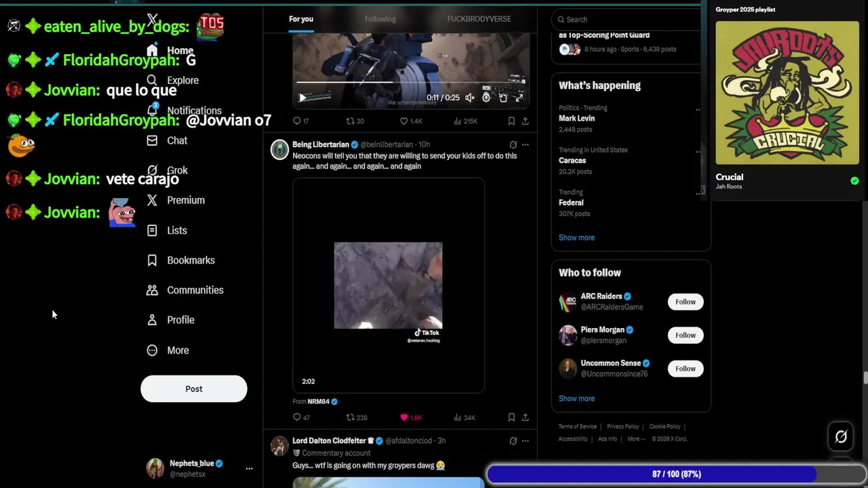Open Nephets.blue account options ellipsis

(x=249, y=468)
